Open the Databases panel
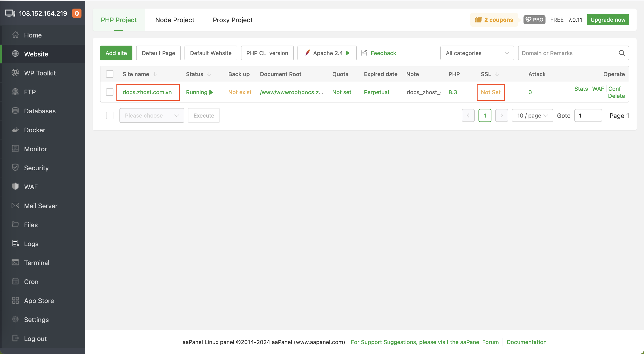Screen dimensions: 644x354 40,111
